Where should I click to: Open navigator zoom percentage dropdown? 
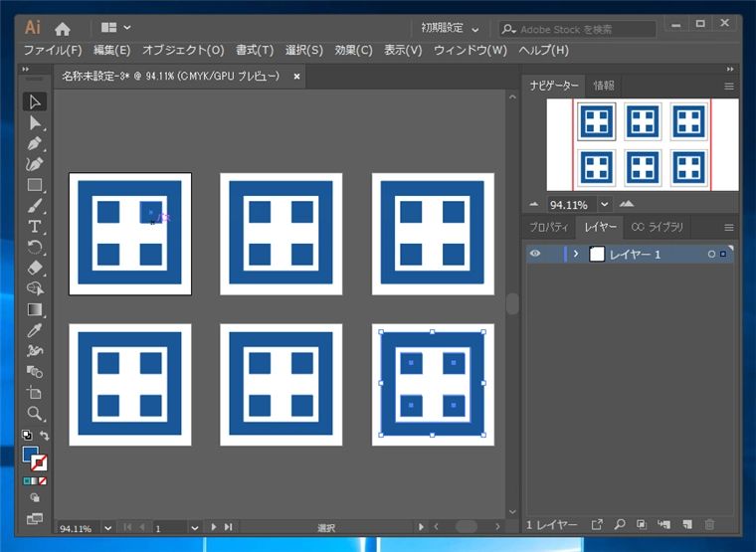coord(604,204)
